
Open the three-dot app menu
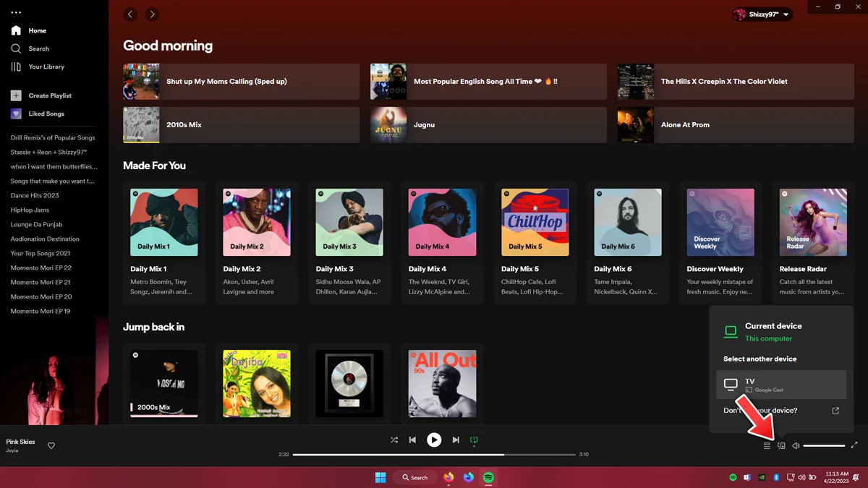16,12
